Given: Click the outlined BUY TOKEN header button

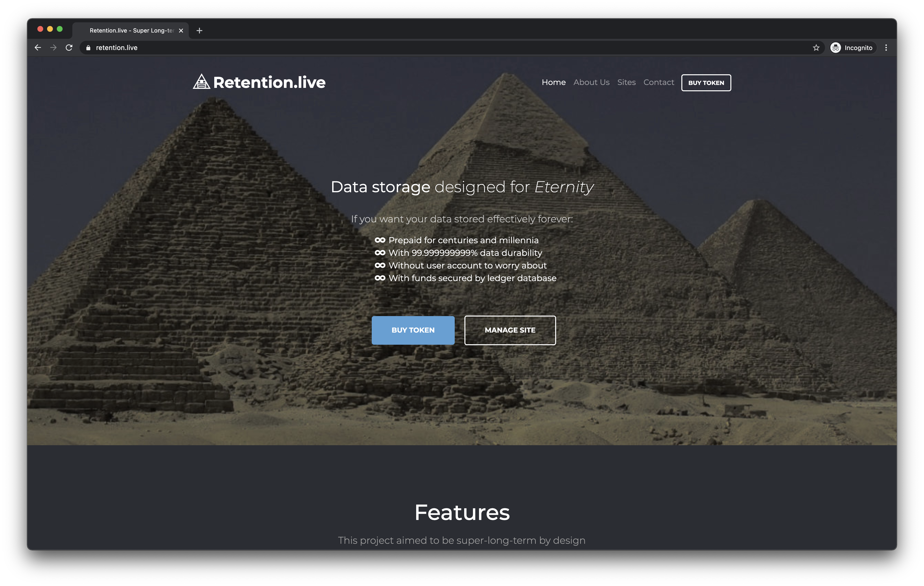Looking at the screenshot, I should point(706,83).
